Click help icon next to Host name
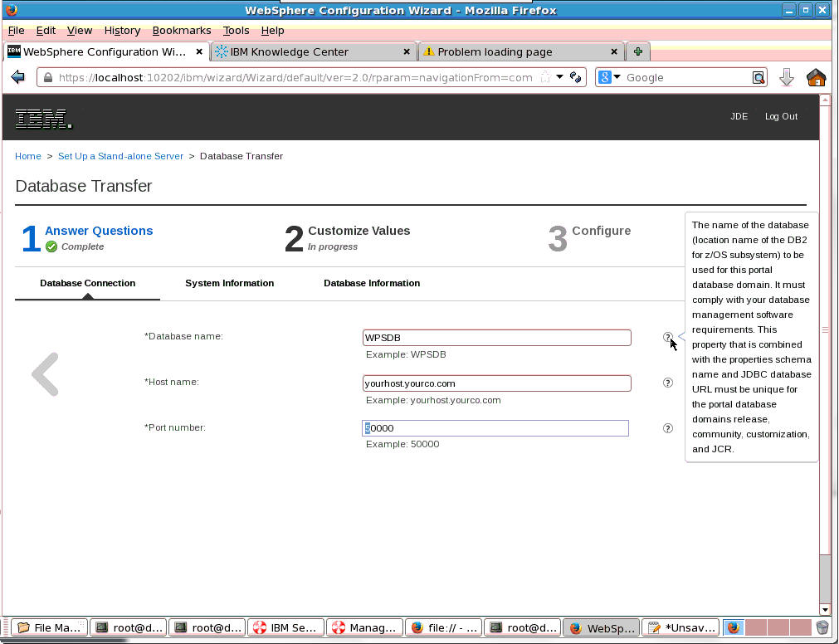The width and height of the screenshot is (839, 644). click(x=668, y=383)
